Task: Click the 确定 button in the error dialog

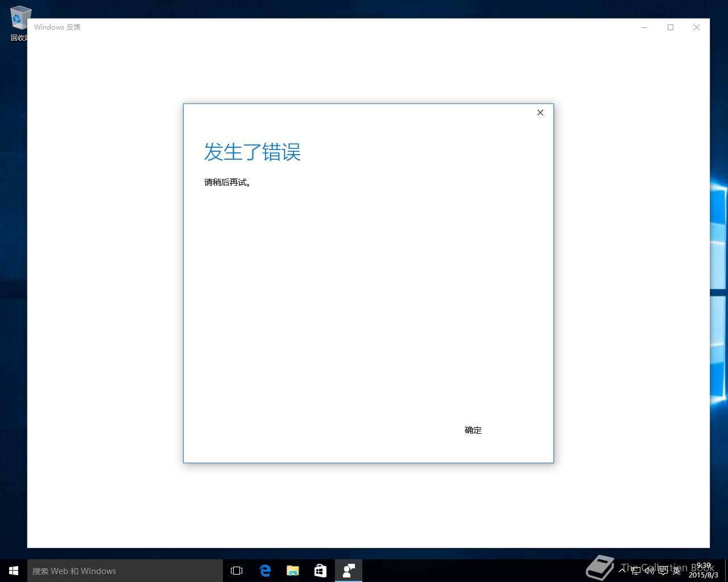Action: coord(473,430)
